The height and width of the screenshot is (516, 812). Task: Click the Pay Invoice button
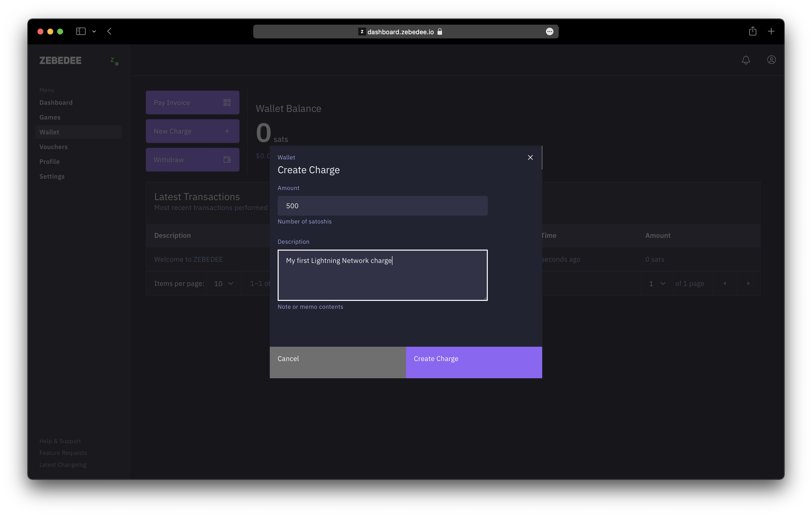click(193, 103)
